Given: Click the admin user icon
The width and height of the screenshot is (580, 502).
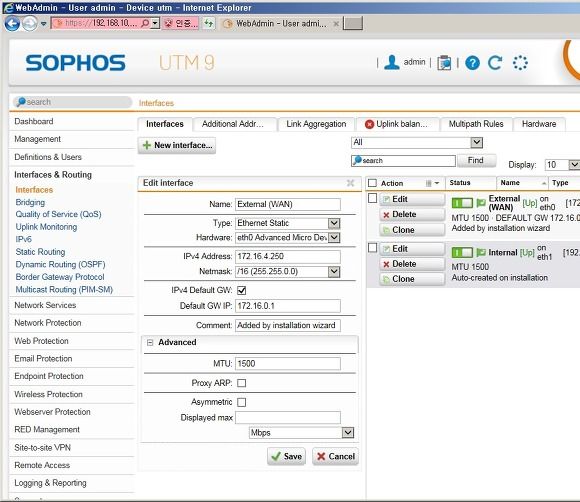Looking at the screenshot, I should click(392, 62).
